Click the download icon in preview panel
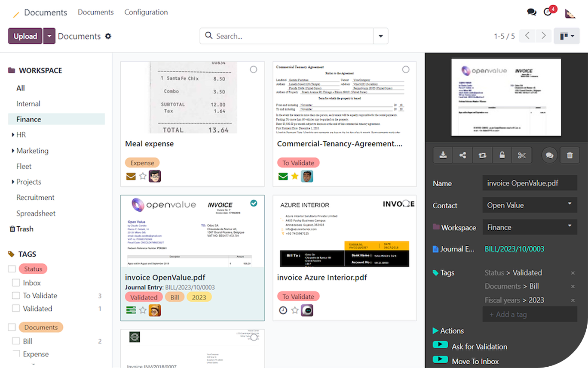This screenshot has width=588, height=368. click(443, 155)
